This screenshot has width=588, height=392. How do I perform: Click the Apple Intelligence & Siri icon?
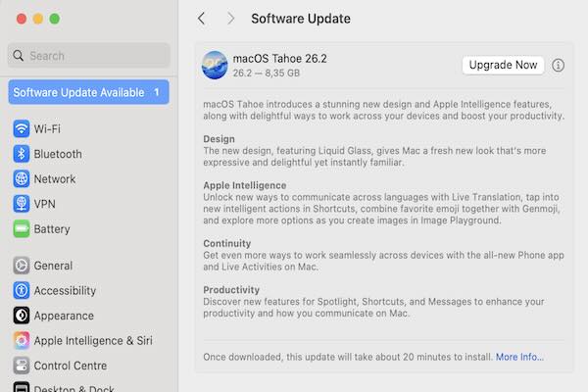pos(22,341)
